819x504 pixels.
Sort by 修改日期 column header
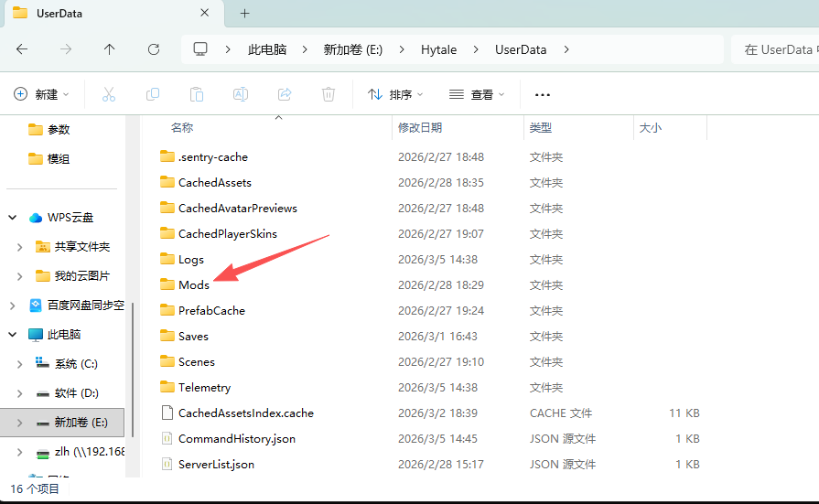[x=420, y=128]
